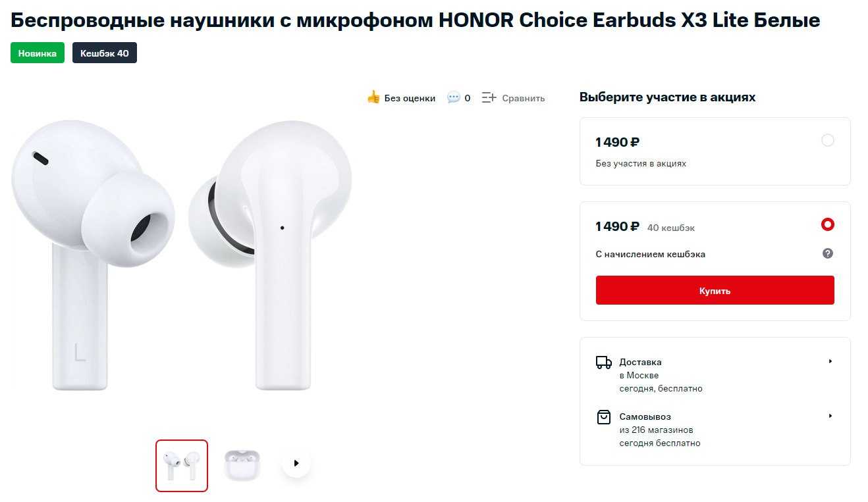Select the cashback option radio button
The image size is (868, 502).
click(x=828, y=224)
